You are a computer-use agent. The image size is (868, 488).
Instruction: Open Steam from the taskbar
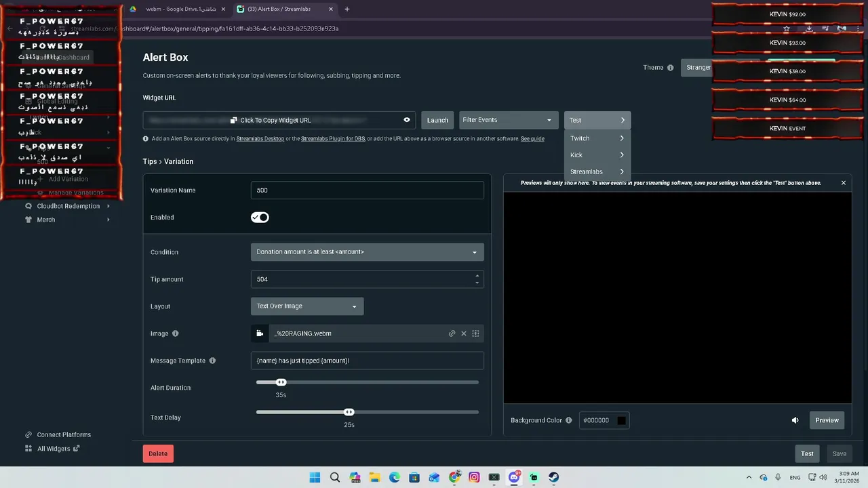(x=554, y=478)
